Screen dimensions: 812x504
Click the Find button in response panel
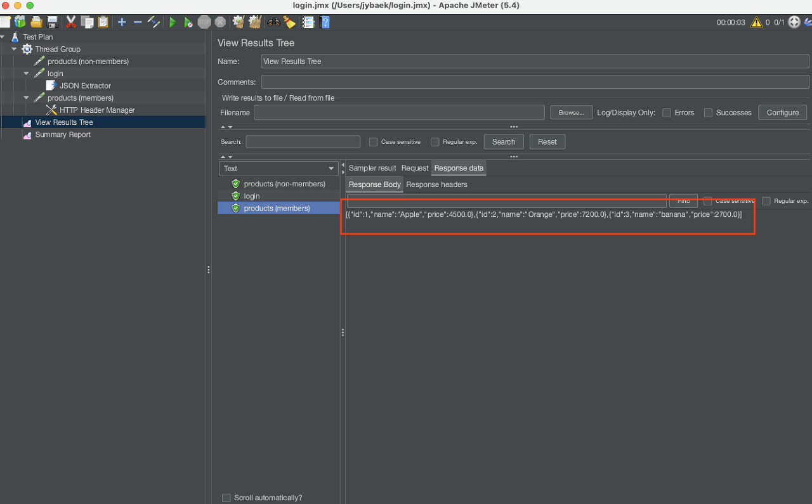tap(683, 201)
